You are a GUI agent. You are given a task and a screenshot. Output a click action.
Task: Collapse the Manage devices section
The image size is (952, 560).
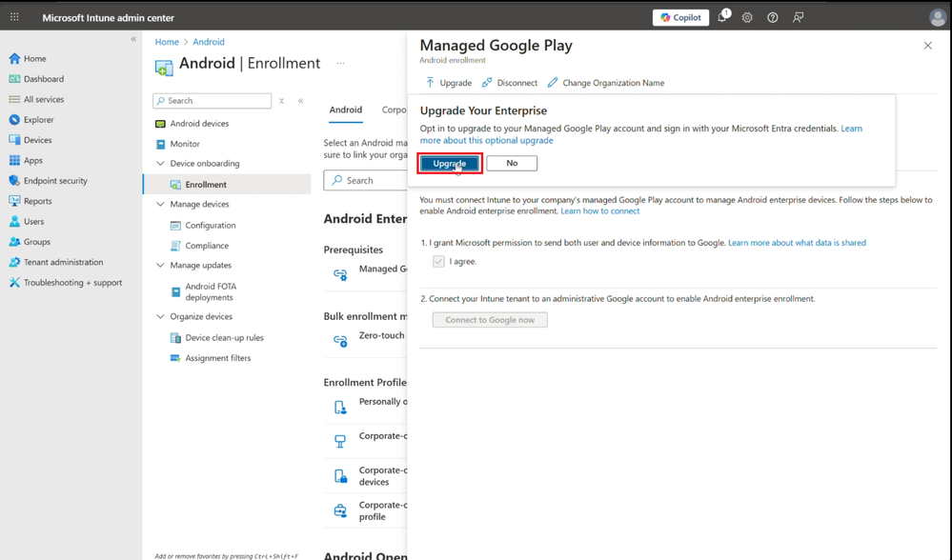click(x=160, y=205)
